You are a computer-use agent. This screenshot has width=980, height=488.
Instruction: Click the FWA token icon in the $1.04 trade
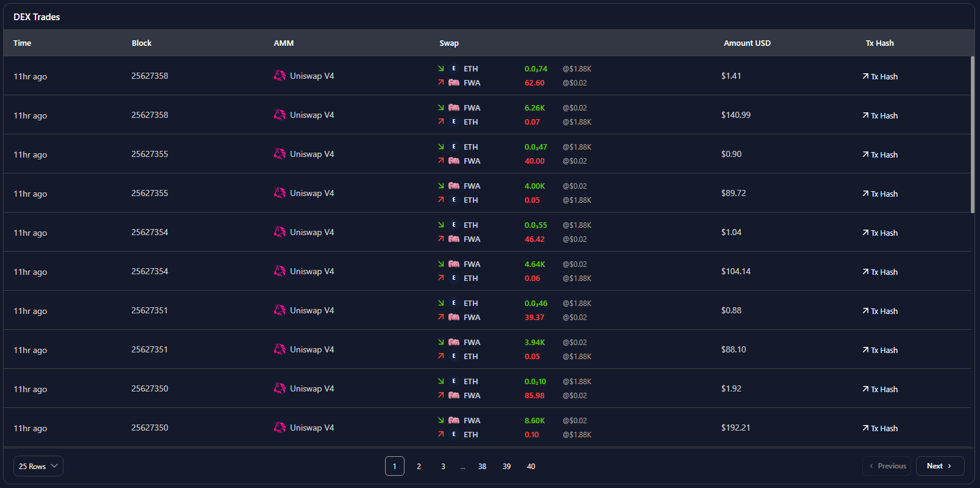click(x=454, y=239)
